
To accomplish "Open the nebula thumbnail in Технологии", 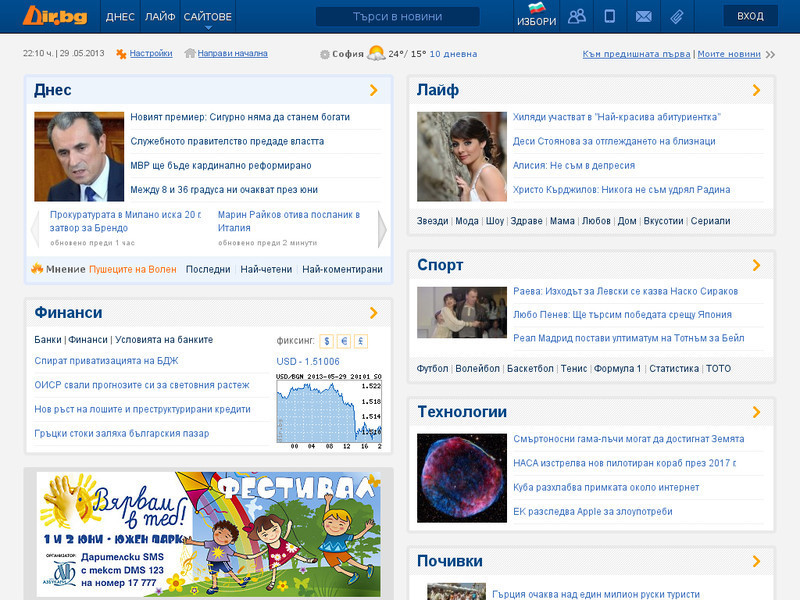I will click(x=462, y=478).
